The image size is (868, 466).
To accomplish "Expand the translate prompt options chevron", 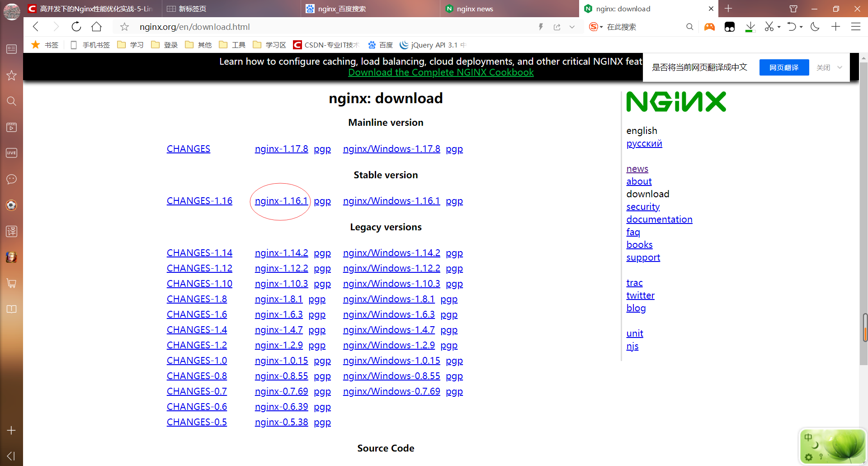I will tap(840, 67).
